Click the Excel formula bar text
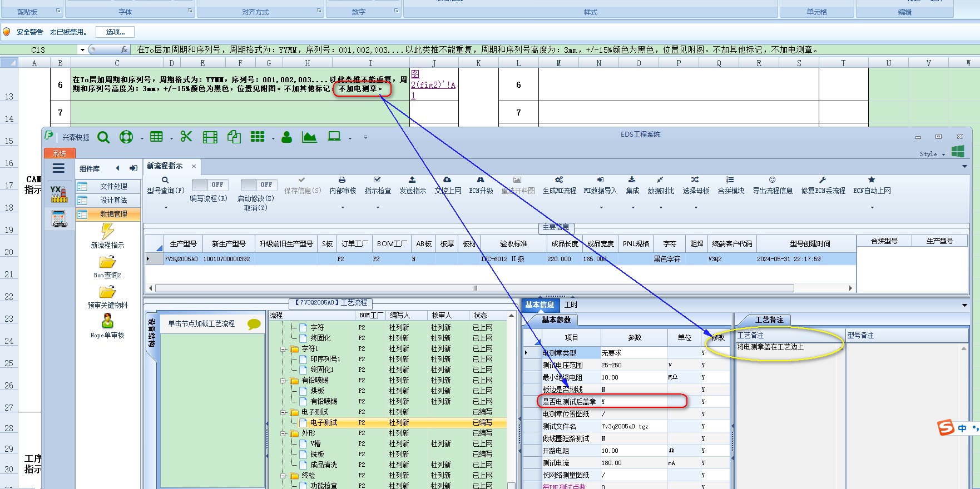 point(478,50)
